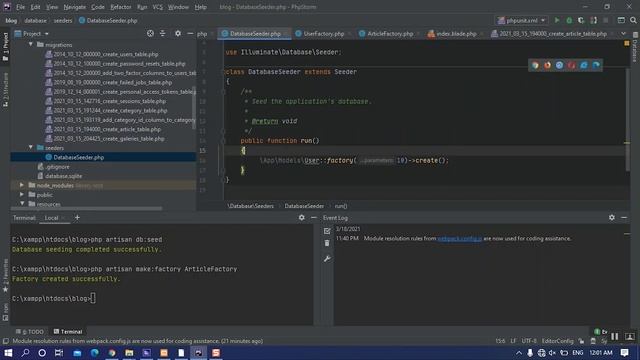Open in Safari browser icon in editor

(x=560, y=65)
